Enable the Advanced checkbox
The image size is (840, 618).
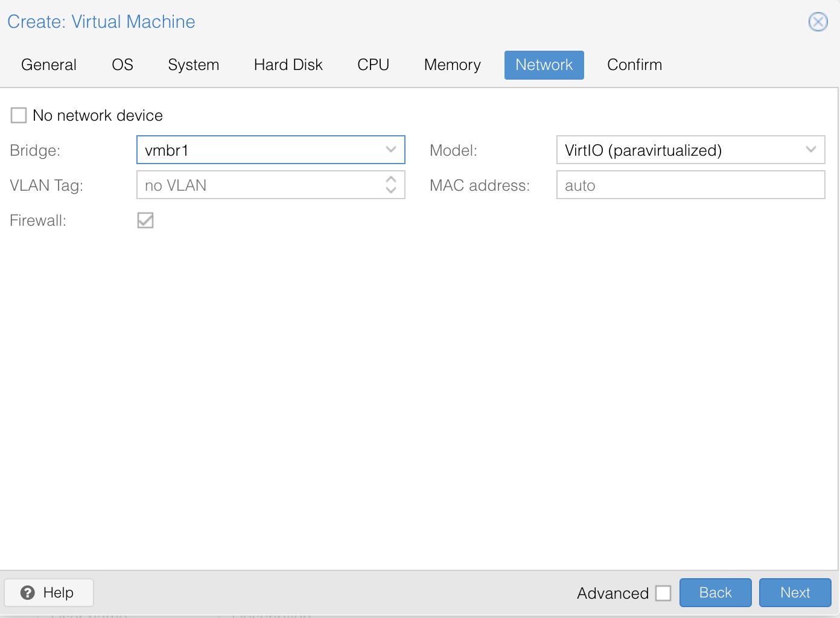pos(663,593)
